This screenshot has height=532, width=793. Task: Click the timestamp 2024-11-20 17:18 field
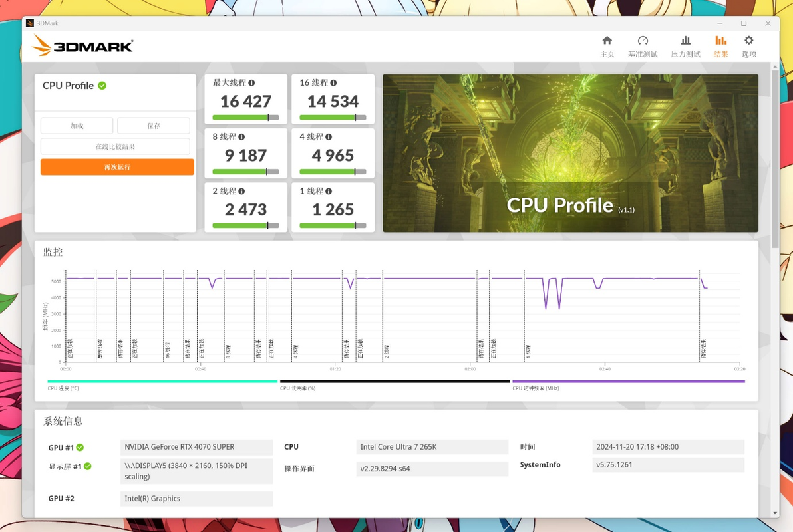point(668,447)
